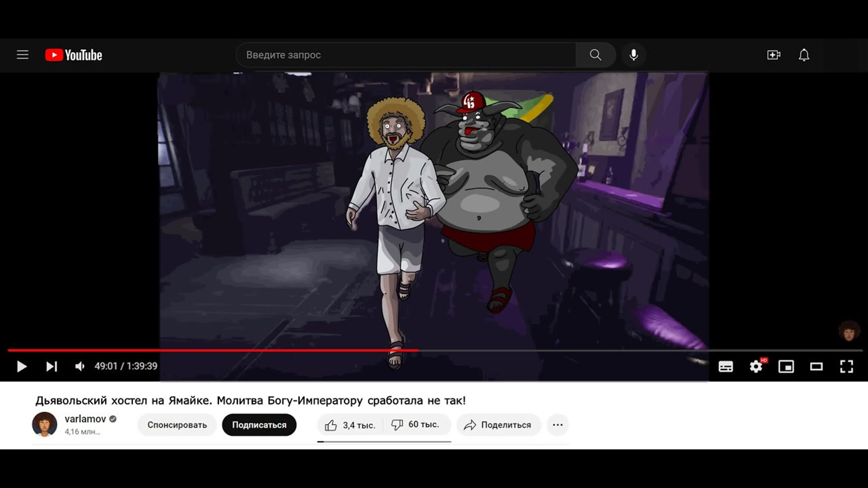Click the Подписаться subscribe button

click(x=259, y=425)
